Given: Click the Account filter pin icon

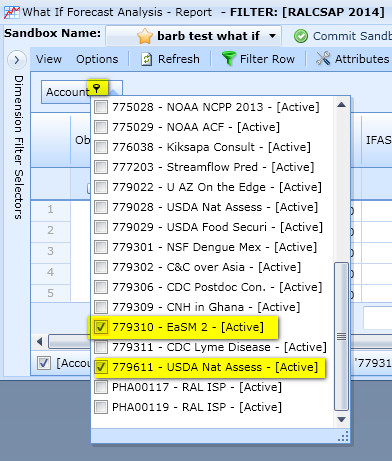Looking at the screenshot, I should click(97, 88).
